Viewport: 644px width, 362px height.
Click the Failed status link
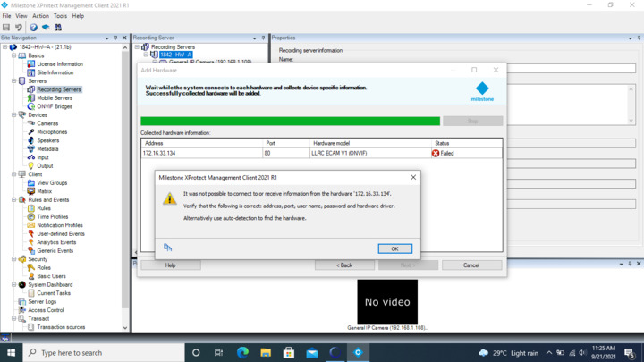point(447,154)
